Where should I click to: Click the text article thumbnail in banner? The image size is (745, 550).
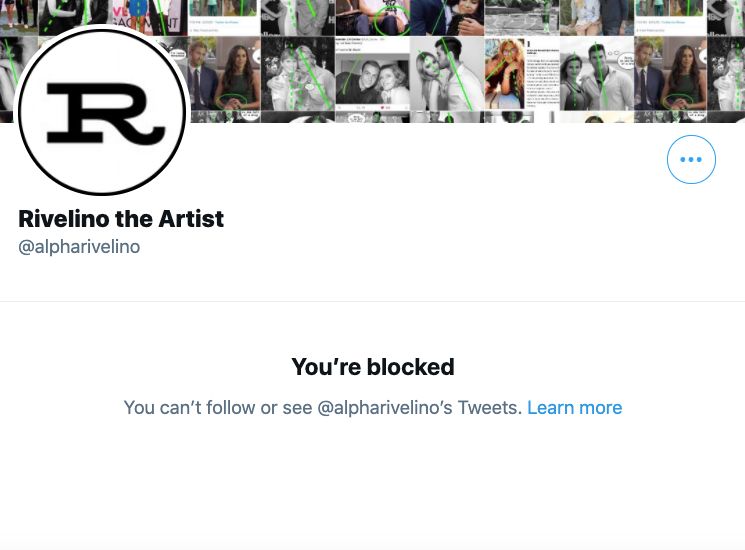point(543,74)
